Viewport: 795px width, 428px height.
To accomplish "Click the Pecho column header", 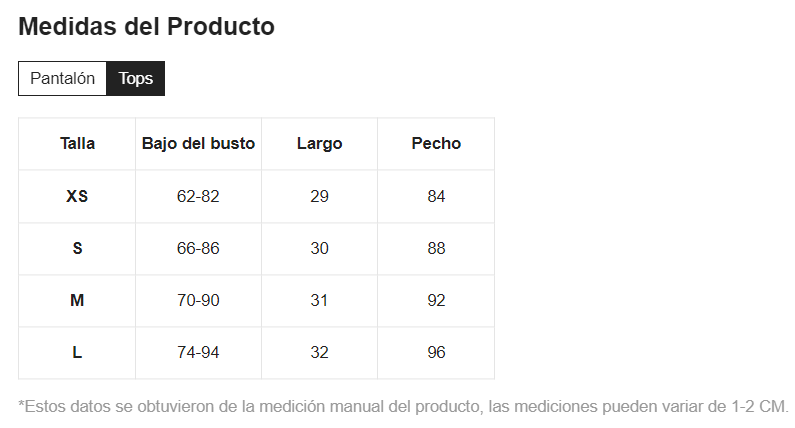I will (x=436, y=143).
